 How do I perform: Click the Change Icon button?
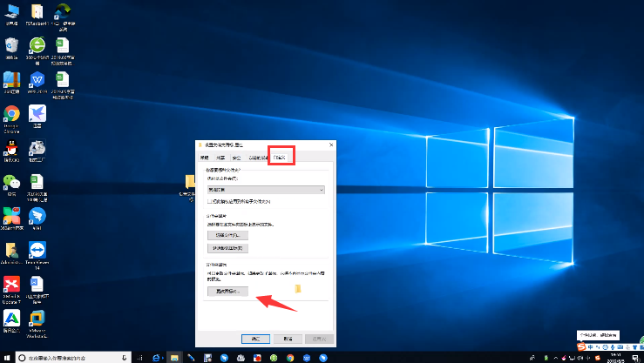tap(227, 290)
